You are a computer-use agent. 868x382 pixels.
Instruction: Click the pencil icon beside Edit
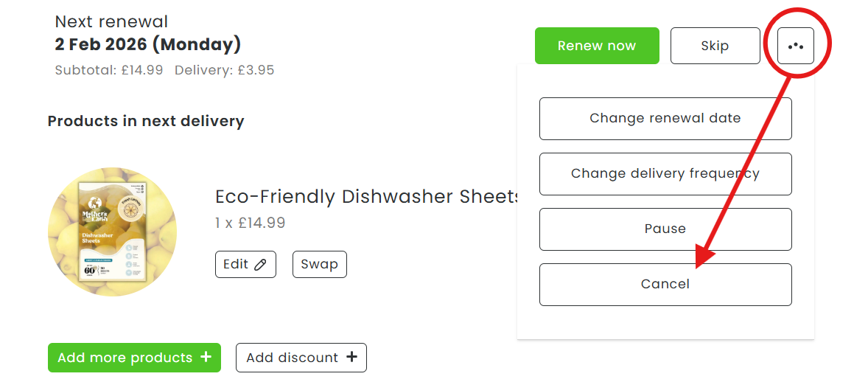click(260, 265)
